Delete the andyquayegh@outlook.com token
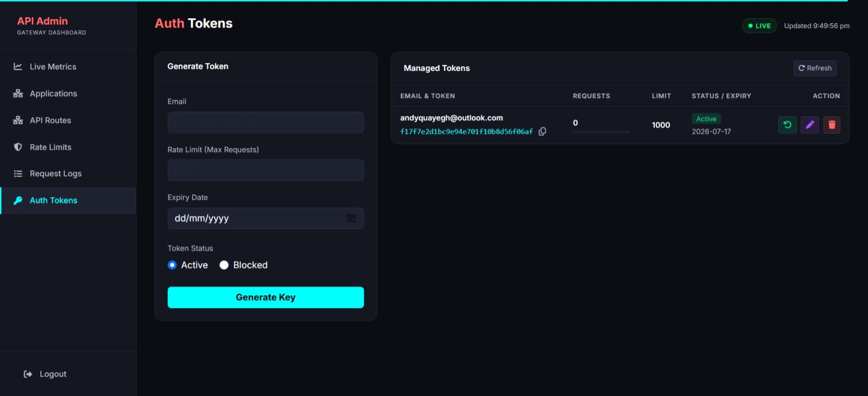The height and width of the screenshot is (396, 868). 832,125
